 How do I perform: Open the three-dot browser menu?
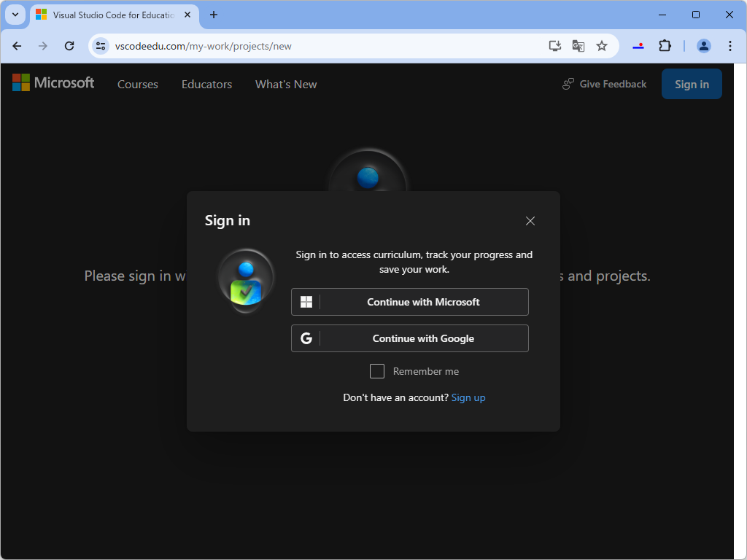tap(730, 45)
